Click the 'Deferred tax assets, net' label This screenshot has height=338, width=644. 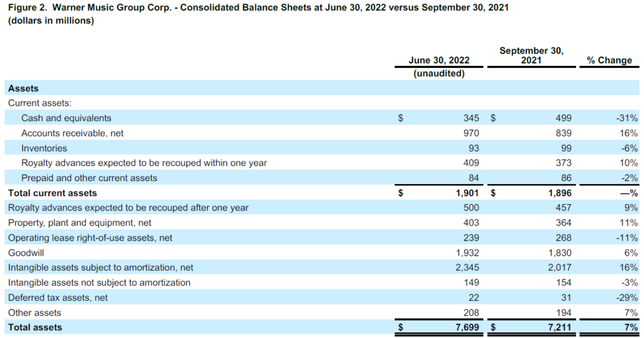(58, 297)
